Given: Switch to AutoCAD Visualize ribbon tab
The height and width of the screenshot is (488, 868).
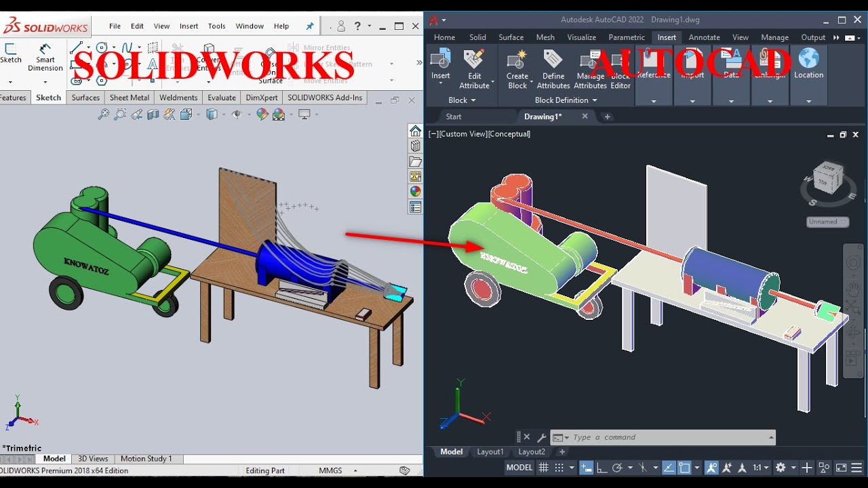Looking at the screenshot, I should coord(581,37).
